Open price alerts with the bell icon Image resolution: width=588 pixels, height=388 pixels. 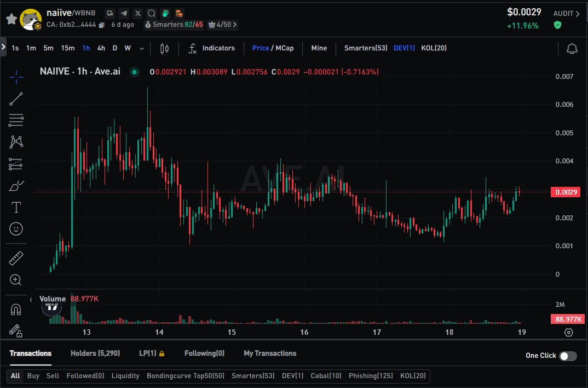pyautogui.click(x=572, y=49)
